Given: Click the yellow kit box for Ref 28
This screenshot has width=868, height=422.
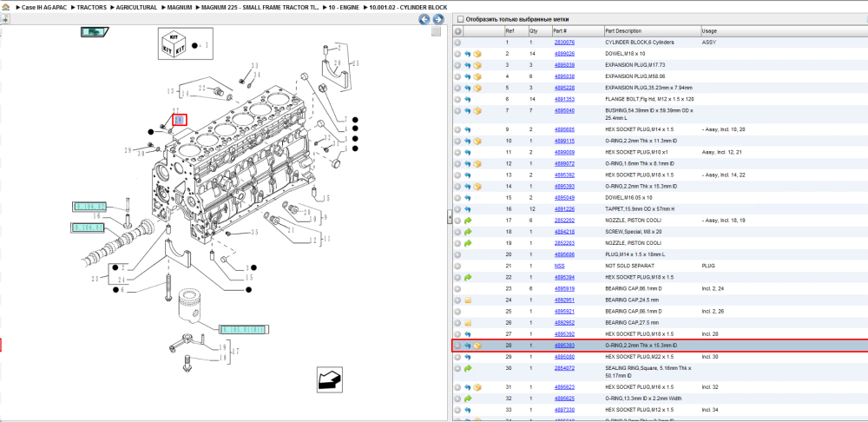Looking at the screenshot, I should [x=477, y=346].
